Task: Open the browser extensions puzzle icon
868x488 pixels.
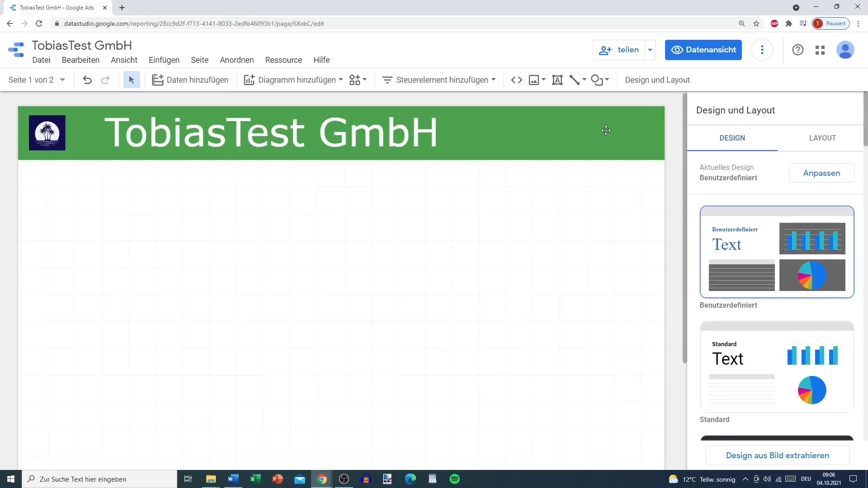Action: (789, 23)
